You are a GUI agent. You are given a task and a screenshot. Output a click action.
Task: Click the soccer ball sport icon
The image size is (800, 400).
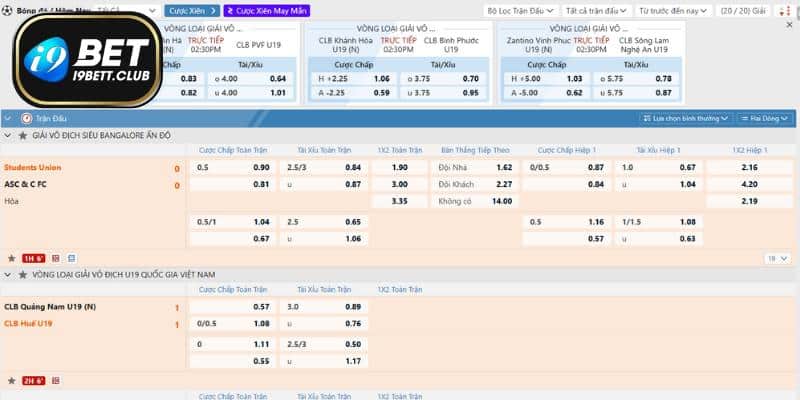point(7,10)
